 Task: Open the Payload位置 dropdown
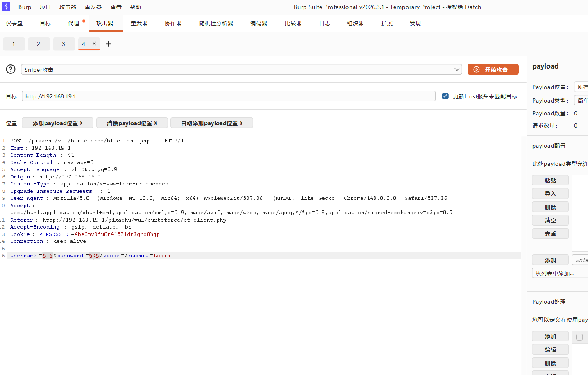click(581, 87)
